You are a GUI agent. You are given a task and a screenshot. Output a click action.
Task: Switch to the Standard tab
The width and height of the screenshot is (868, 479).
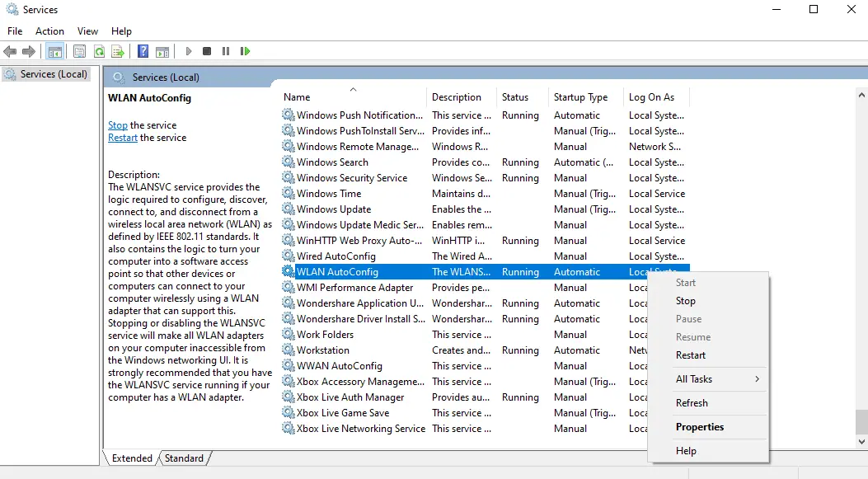pyautogui.click(x=184, y=458)
